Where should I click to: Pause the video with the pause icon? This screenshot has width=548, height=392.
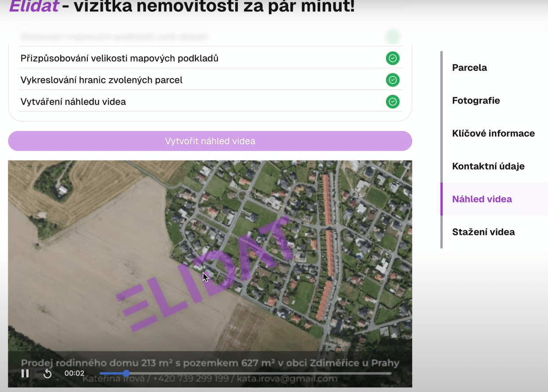(x=25, y=374)
